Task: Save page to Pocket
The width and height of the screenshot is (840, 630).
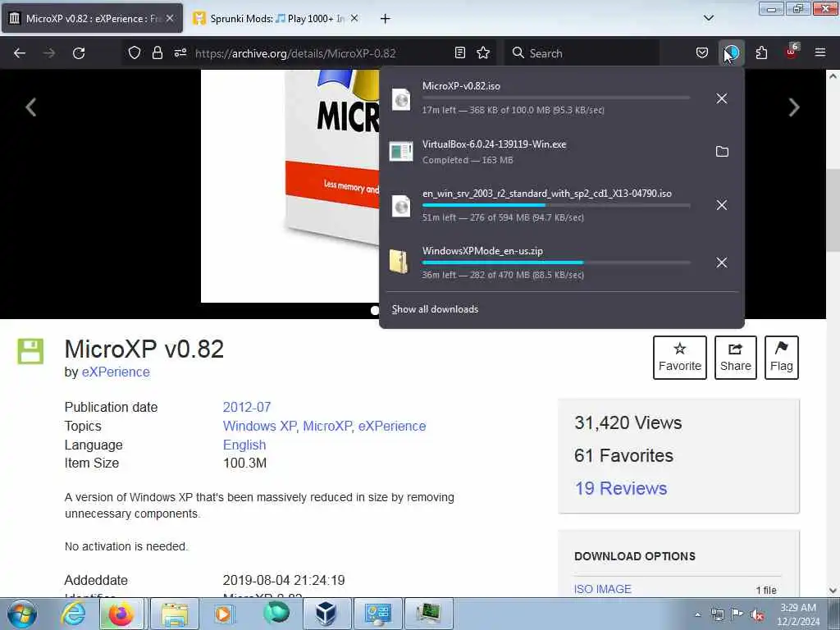Action: coord(702,52)
